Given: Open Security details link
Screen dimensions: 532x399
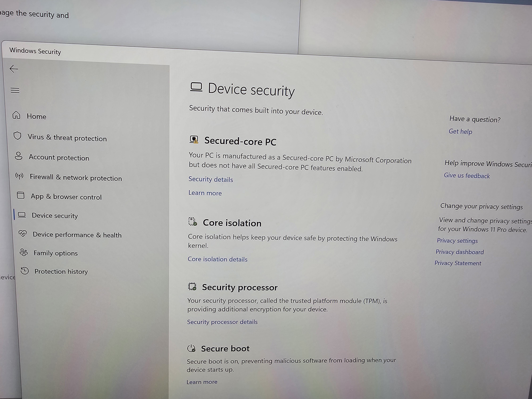Looking at the screenshot, I should (x=211, y=179).
